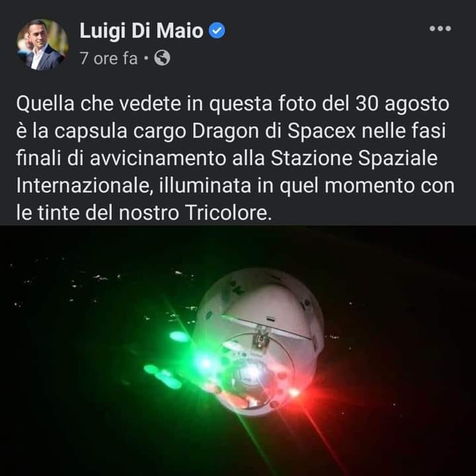Click the first word 'Quella' in post
This screenshot has height=476, width=476.
point(45,104)
